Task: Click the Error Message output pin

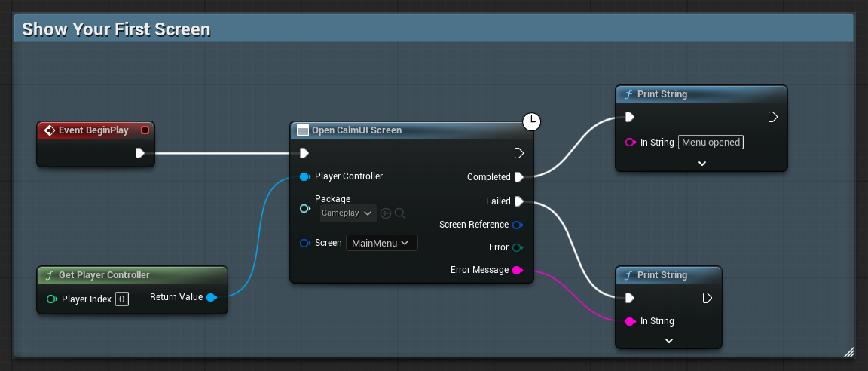Action: [518, 270]
